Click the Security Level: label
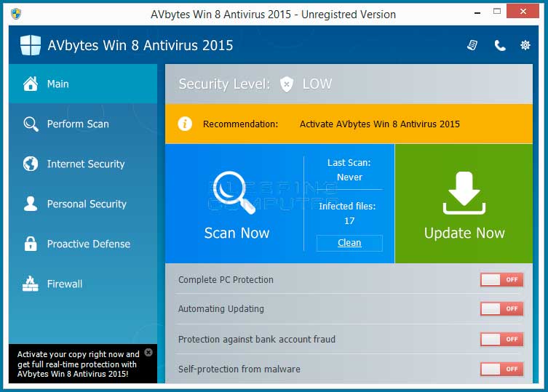Viewport: 548px width, 392px height. tap(224, 84)
